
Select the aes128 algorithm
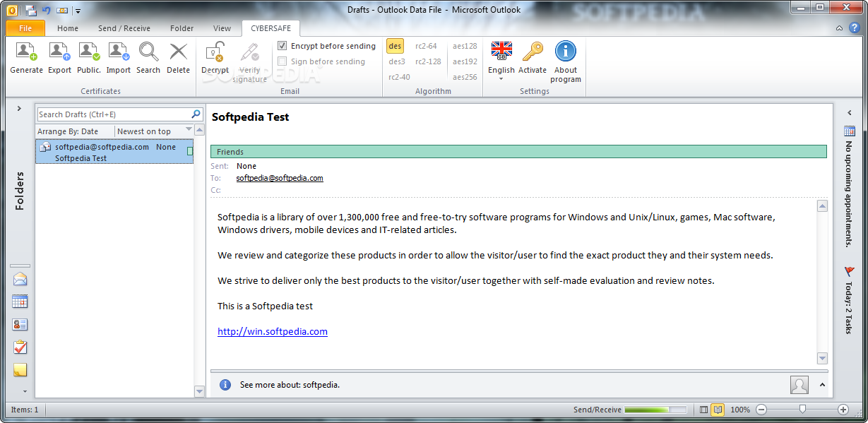click(465, 46)
